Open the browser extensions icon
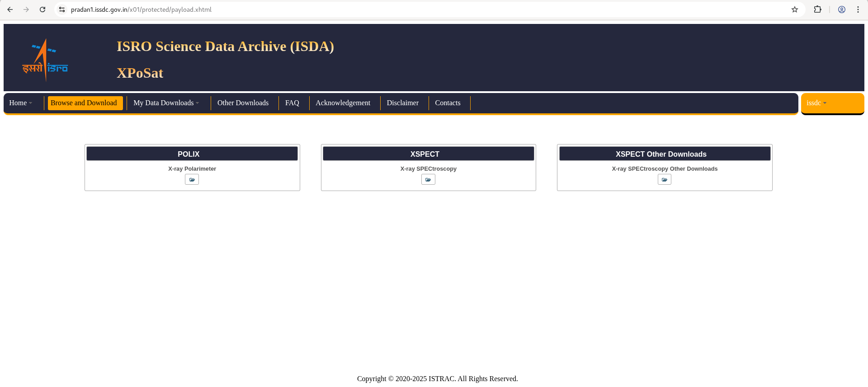Screen dimensions: 868x387 coord(817,9)
